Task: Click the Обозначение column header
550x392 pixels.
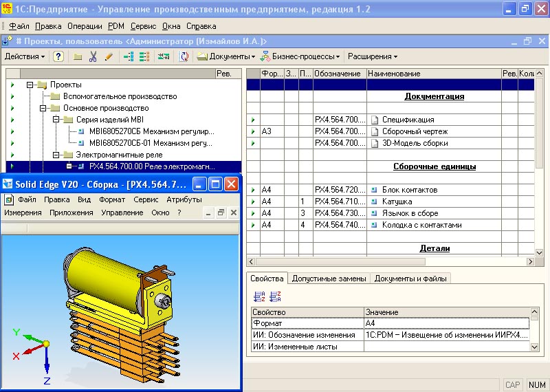Action: [x=340, y=74]
